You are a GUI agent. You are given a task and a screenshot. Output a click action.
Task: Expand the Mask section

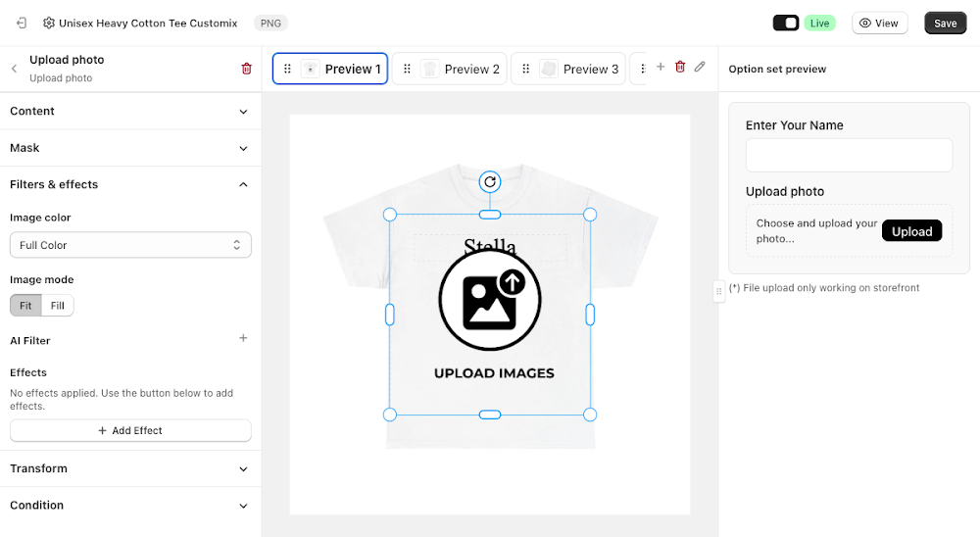point(130,148)
